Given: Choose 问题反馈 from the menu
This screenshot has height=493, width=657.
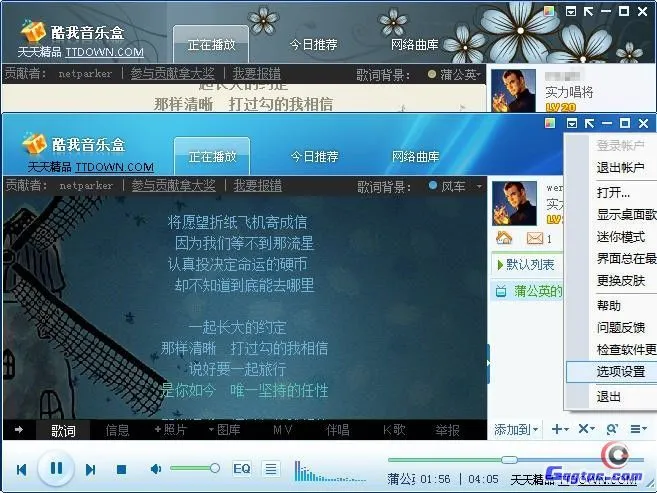Looking at the screenshot, I should point(621,328).
